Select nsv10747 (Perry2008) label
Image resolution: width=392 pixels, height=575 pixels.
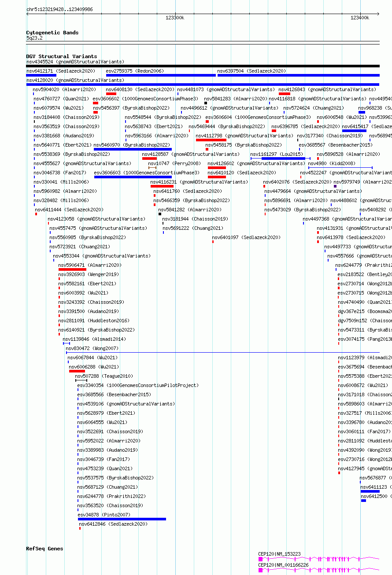click(174, 163)
